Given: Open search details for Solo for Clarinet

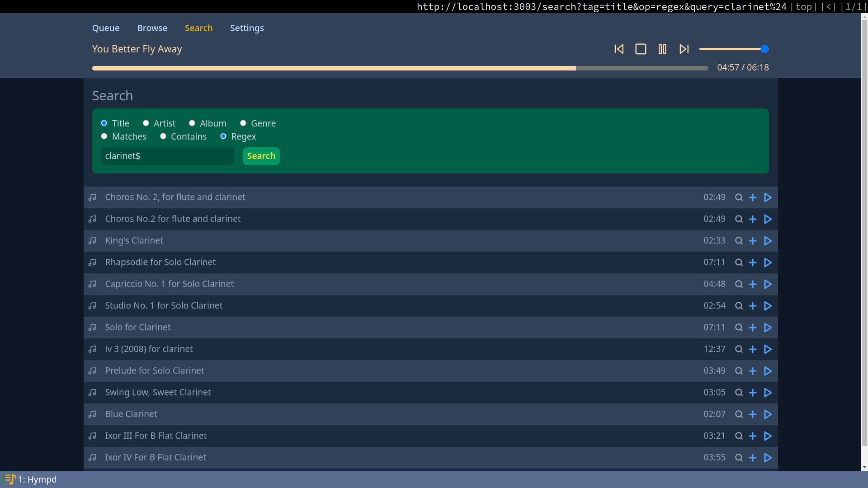Looking at the screenshot, I should [739, 328].
